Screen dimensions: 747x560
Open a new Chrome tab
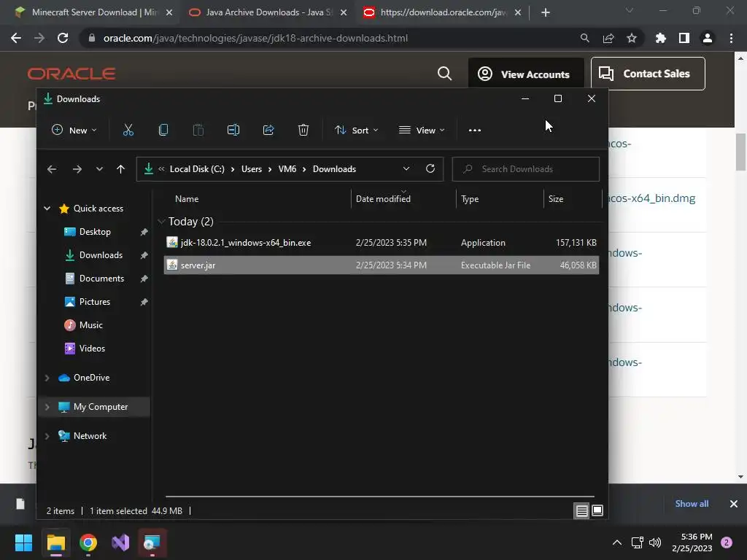[546, 12]
